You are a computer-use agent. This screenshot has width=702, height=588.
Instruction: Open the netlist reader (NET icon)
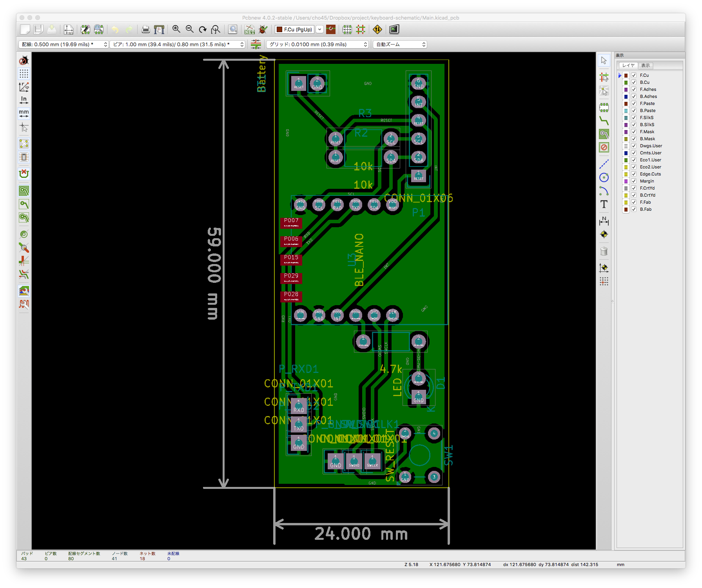[x=249, y=29]
